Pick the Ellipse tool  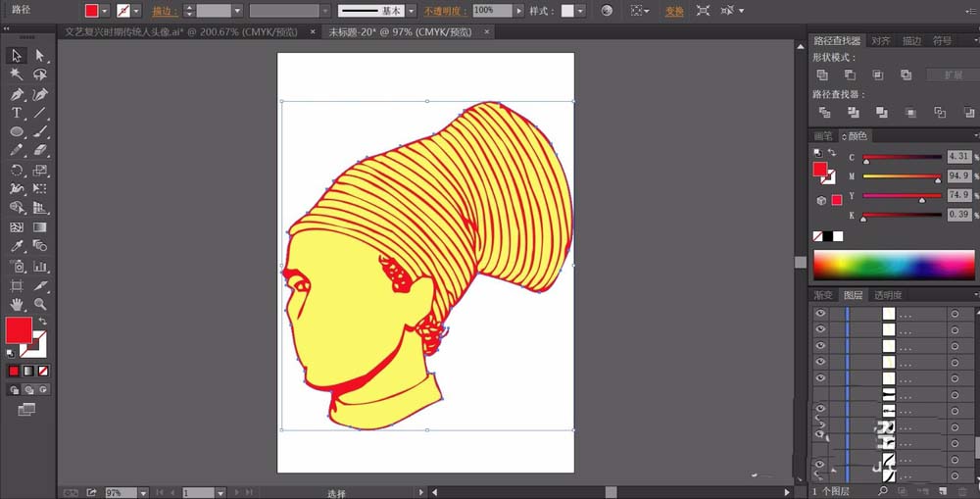pos(17,132)
